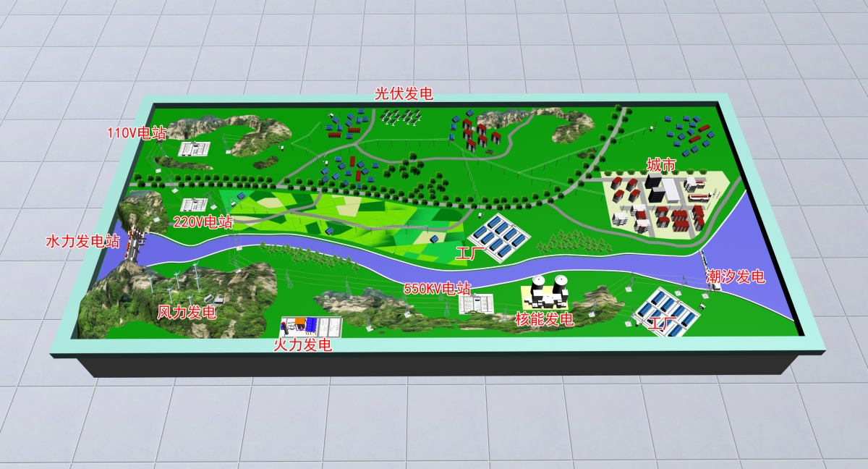Viewport: 868px width, 469px height.
Task: Click the 火力发电 label
Action: (x=302, y=345)
